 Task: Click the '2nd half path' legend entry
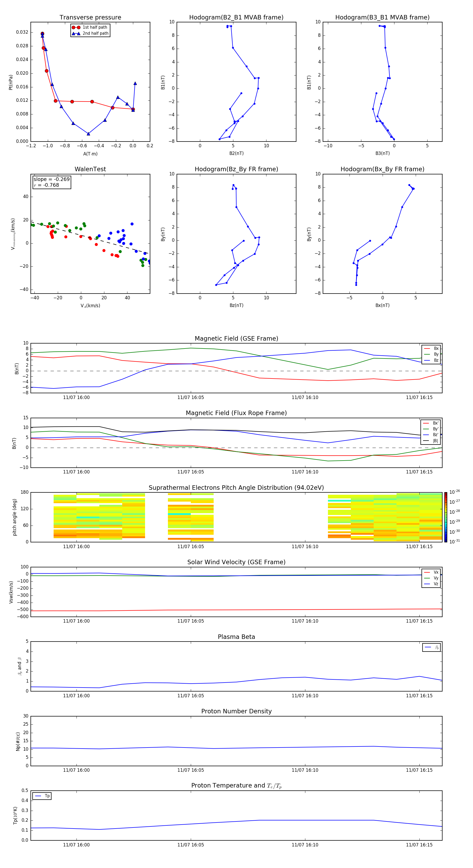pyautogui.click(x=90, y=33)
